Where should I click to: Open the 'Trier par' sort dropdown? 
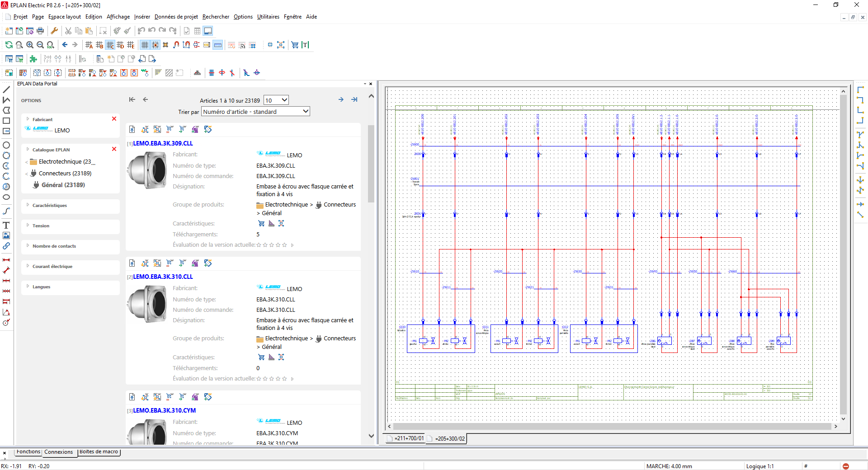pyautogui.click(x=255, y=112)
